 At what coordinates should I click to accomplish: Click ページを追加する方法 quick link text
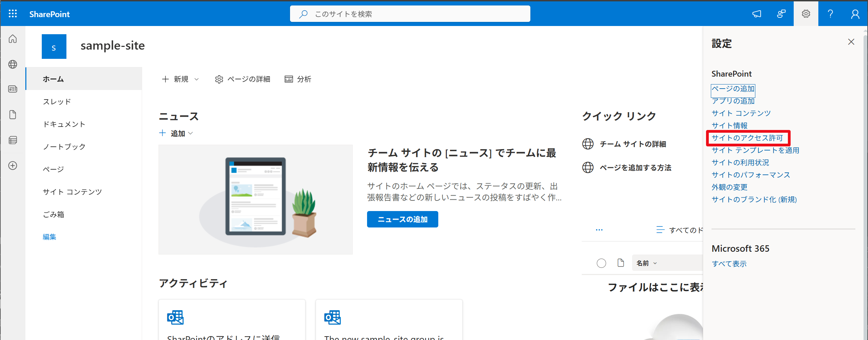click(636, 168)
